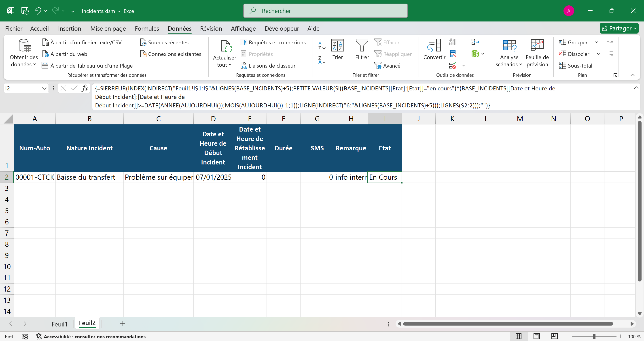Click the Grouper button
The width and height of the screenshot is (644, 341).
click(573, 42)
